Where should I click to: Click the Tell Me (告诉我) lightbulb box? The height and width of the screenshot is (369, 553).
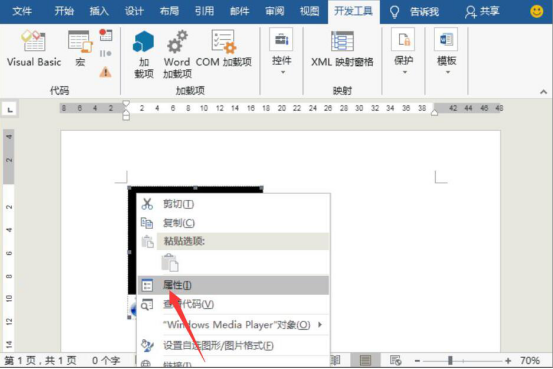(x=415, y=12)
